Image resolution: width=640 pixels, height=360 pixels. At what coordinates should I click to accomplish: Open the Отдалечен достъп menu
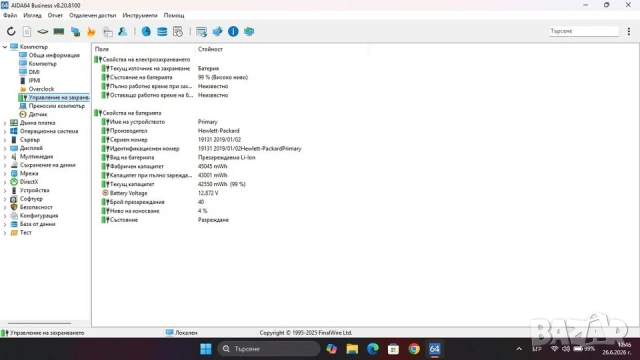tap(93, 16)
